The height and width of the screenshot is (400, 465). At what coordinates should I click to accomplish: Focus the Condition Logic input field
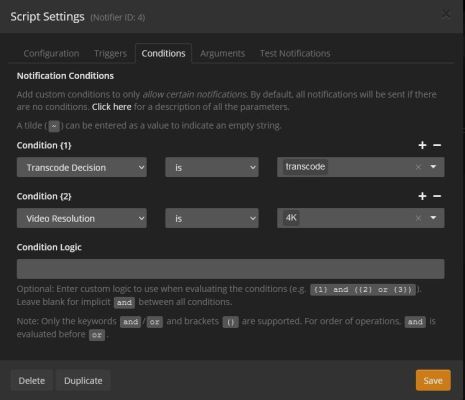pyautogui.click(x=230, y=269)
